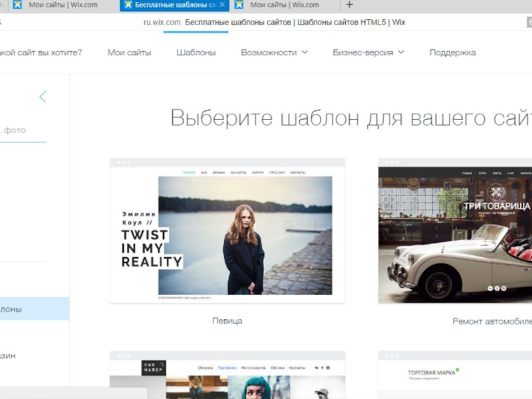
Task: Click the Три Товарища wrench logo
Action: [x=496, y=192]
